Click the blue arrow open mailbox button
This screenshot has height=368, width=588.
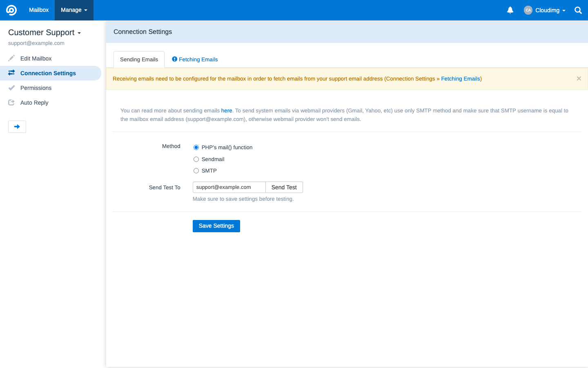click(x=17, y=127)
